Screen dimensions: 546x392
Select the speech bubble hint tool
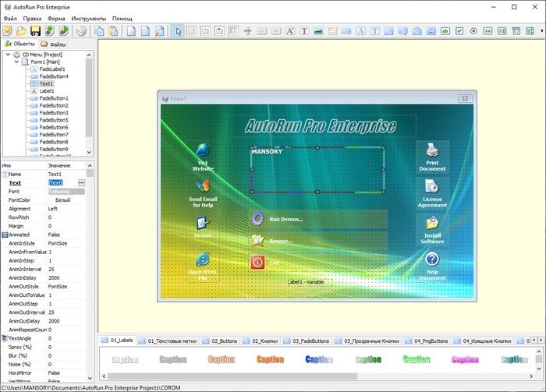coord(403,31)
